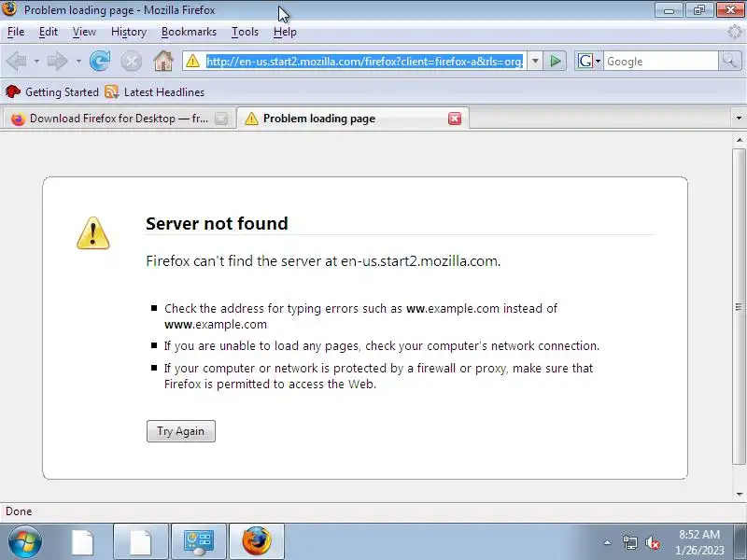Open the History menu
The height and width of the screenshot is (560, 747).
[x=129, y=32]
